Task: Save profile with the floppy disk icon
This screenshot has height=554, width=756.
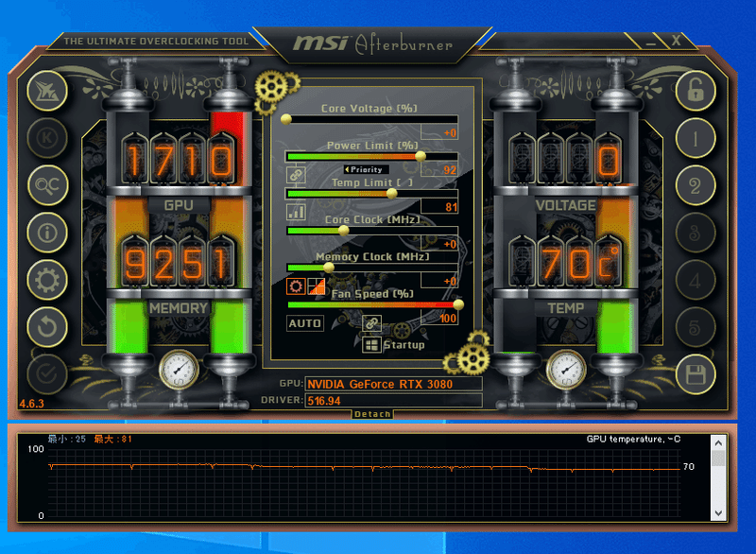Action: point(696,374)
